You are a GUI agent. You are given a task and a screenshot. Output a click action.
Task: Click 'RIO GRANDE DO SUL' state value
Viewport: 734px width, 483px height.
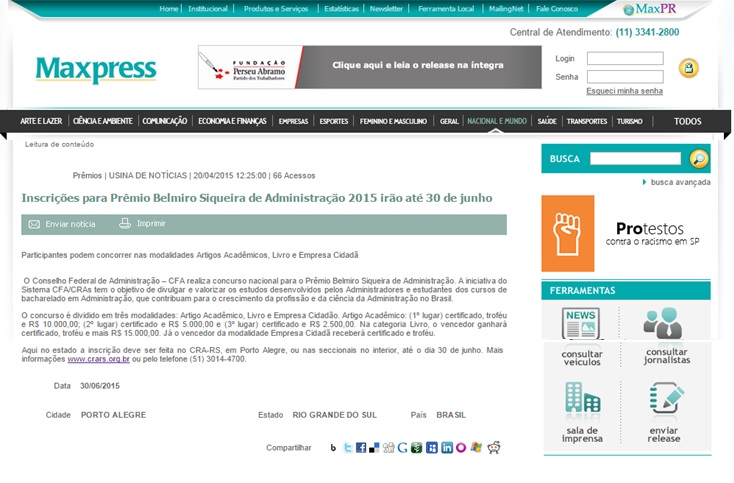point(334,415)
